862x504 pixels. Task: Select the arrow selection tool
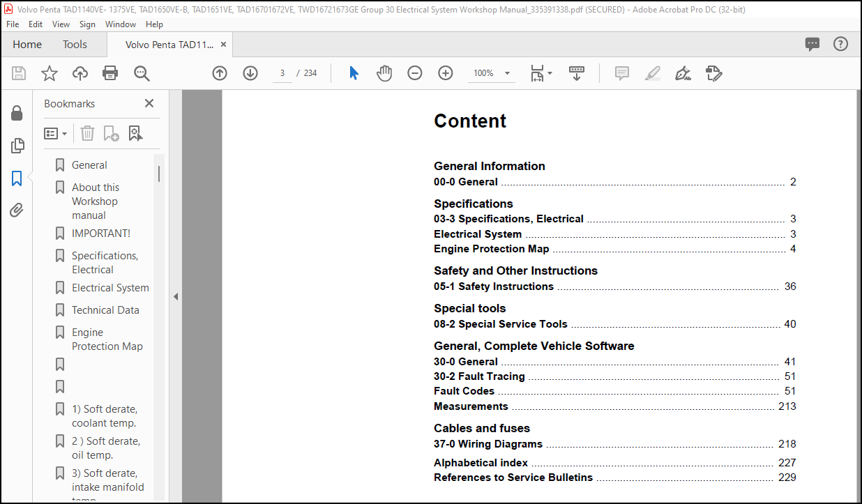pyautogui.click(x=354, y=73)
